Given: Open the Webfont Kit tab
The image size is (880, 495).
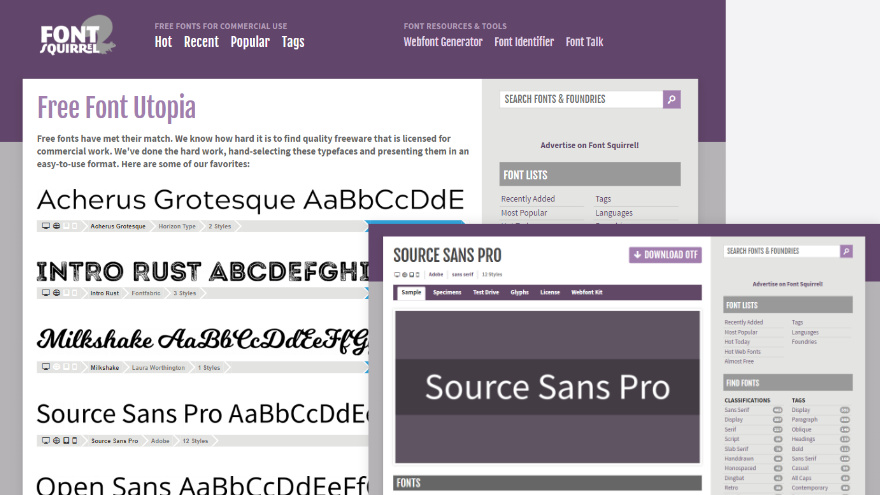Looking at the screenshot, I should [585, 293].
